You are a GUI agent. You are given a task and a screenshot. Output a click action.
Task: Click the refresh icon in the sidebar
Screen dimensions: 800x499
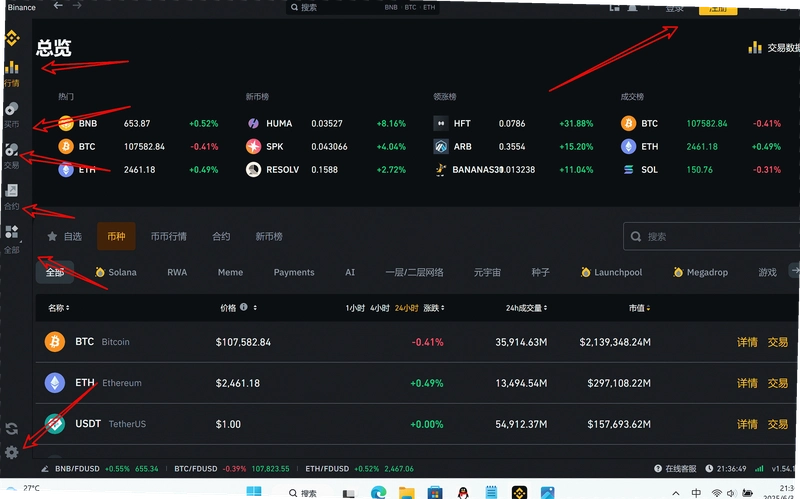point(12,429)
